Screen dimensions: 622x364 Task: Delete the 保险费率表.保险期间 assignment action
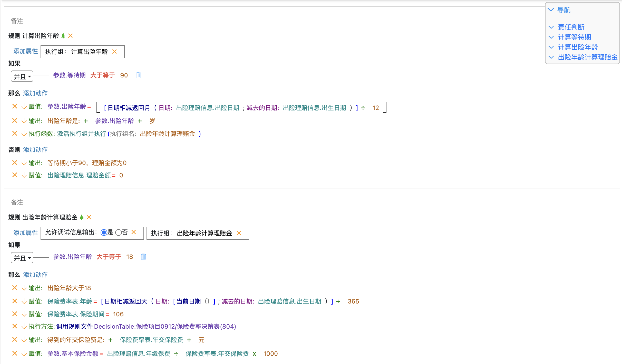point(15,314)
